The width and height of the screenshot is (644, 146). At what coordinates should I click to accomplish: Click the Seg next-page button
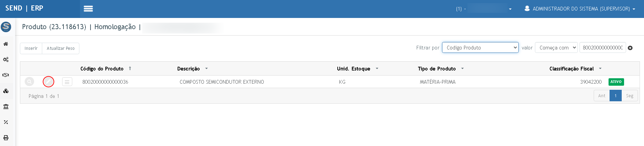(x=629, y=96)
